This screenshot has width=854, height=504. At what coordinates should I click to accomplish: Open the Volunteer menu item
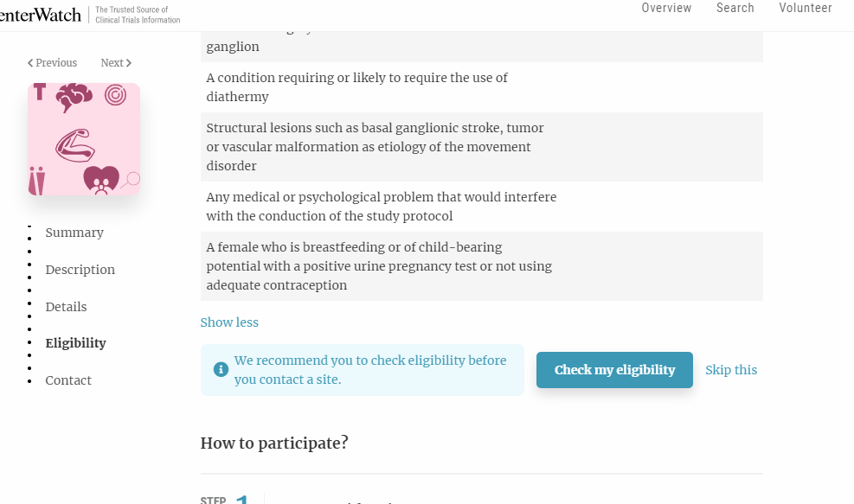point(805,8)
